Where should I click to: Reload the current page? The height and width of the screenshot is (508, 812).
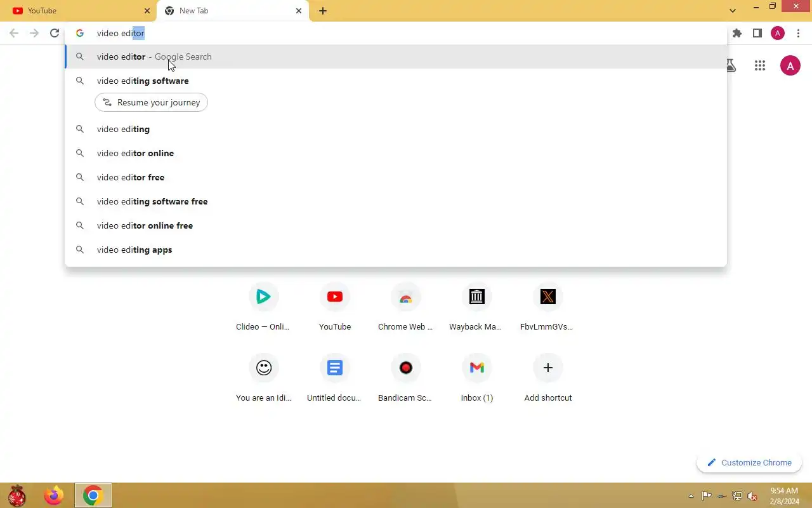click(x=55, y=33)
